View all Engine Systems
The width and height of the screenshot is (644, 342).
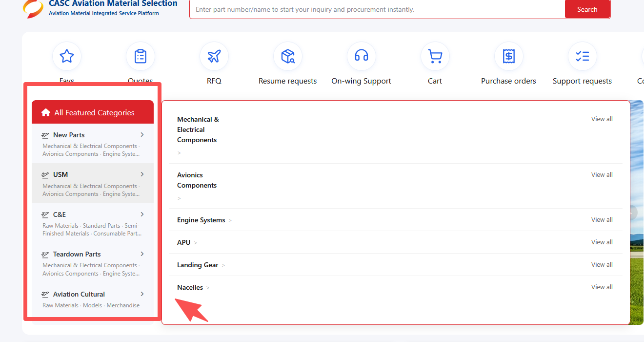click(x=602, y=220)
